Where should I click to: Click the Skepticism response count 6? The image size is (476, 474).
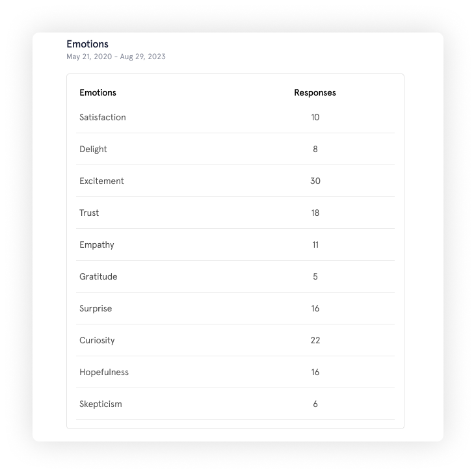[x=315, y=404]
